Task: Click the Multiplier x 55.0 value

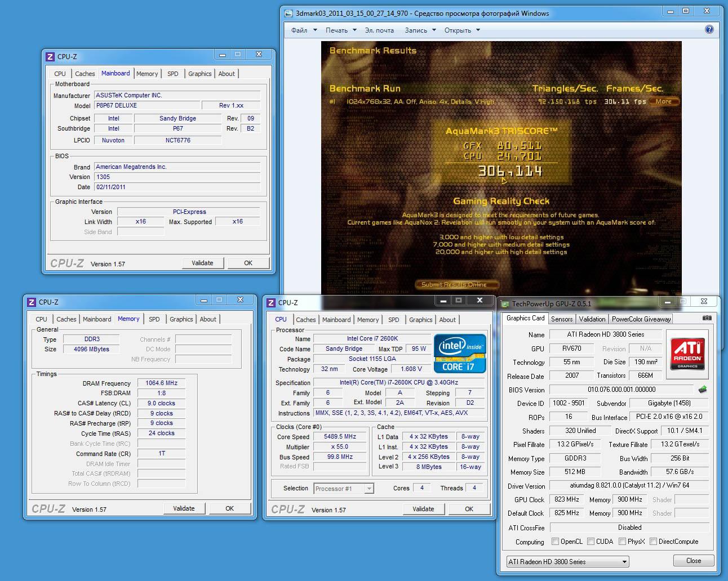Action: coord(340,446)
